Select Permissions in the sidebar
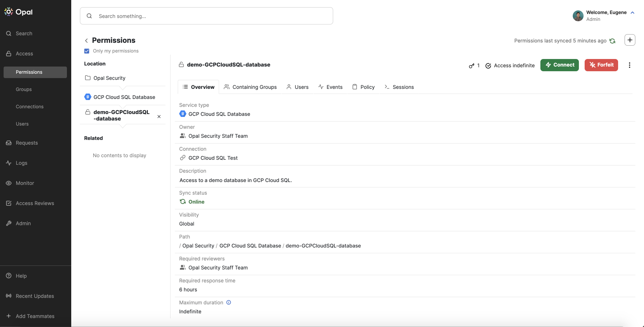The height and width of the screenshot is (327, 644). (x=35, y=72)
